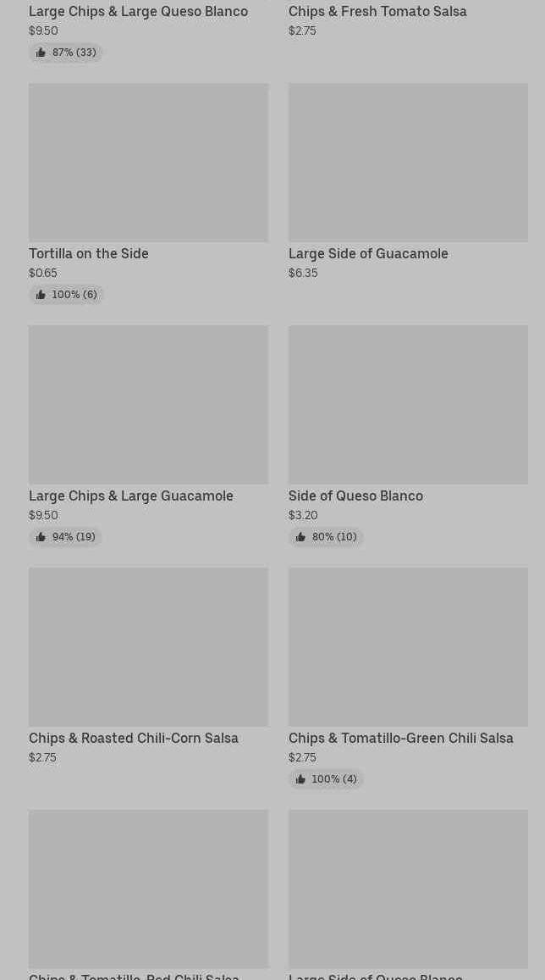Viewport: 545px width, 980px height.
Task: Click thumbs-up icon under Chips & Tomatillo-Green Chili Salsa
Action: [x=300, y=779]
